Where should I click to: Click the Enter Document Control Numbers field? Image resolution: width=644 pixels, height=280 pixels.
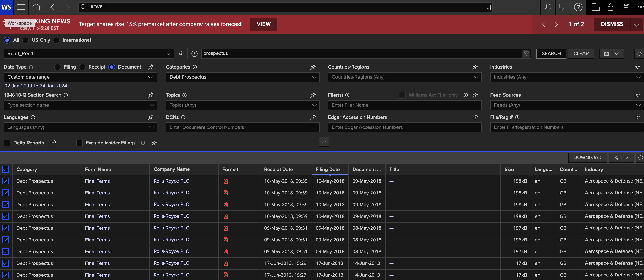(x=242, y=127)
